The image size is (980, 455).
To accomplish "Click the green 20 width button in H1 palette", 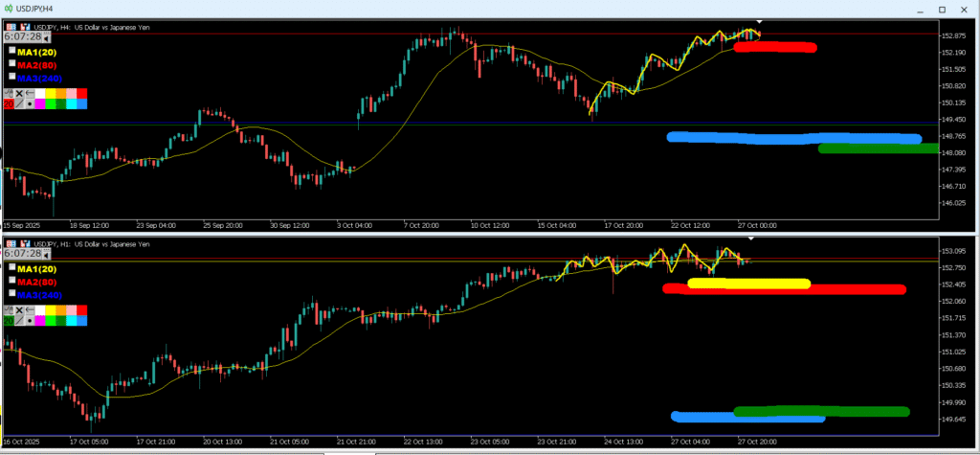I will [x=9, y=321].
